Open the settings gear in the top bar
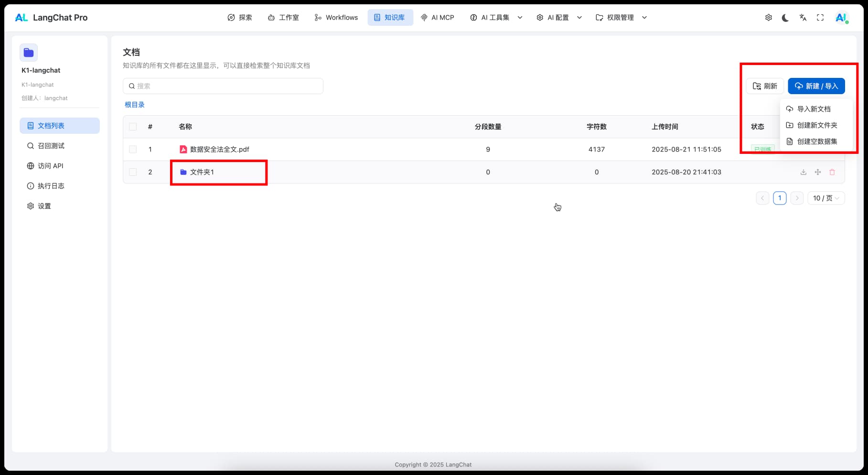Viewport: 868px width, 475px height. (x=768, y=18)
